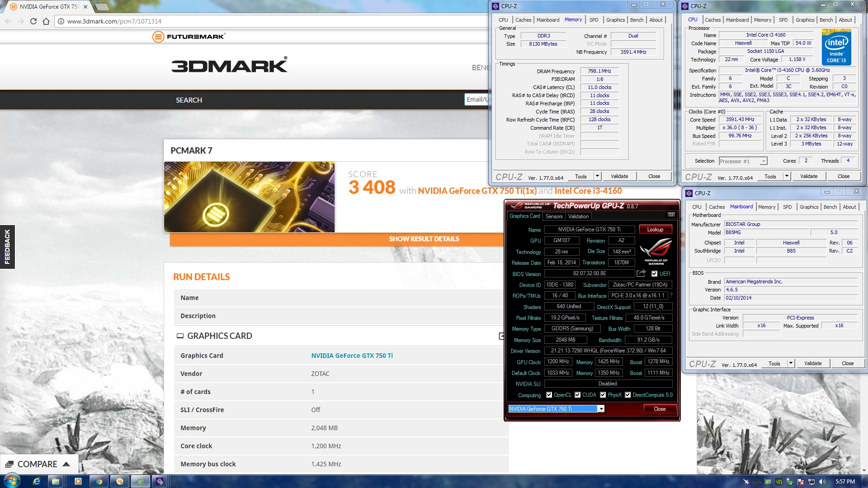
Task: Toggle the PhysX checkbox
Action: coord(603,394)
